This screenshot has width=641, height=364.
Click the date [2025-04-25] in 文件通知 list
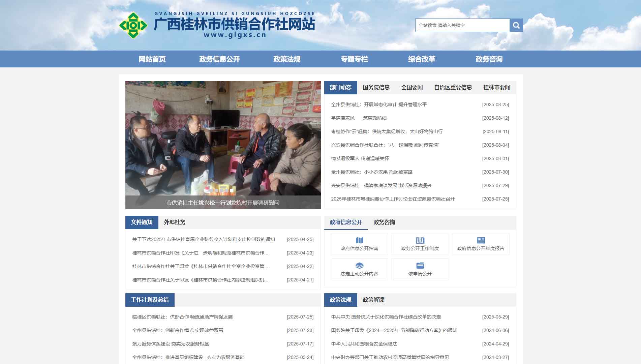pyautogui.click(x=300, y=239)
